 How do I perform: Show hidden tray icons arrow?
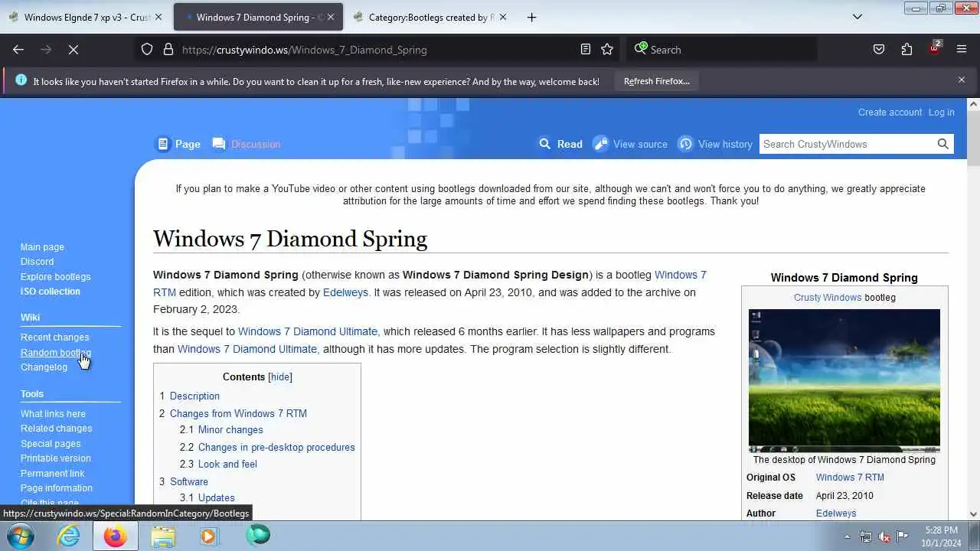pos(847,536)
